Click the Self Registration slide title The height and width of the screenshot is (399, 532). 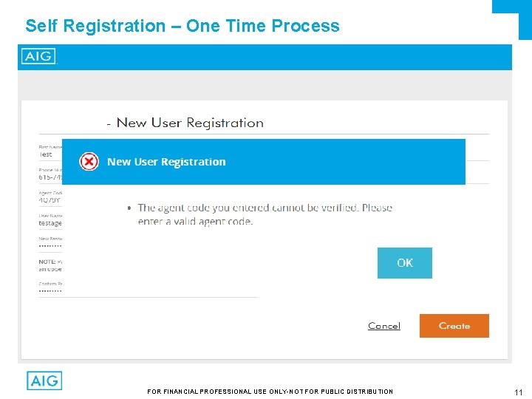point(182,26)
